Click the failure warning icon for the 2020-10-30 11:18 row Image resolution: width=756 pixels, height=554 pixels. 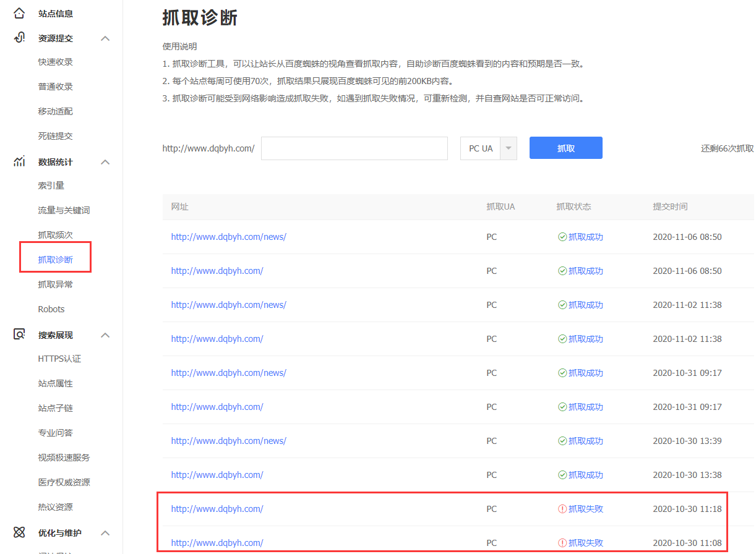coord(562,509)
